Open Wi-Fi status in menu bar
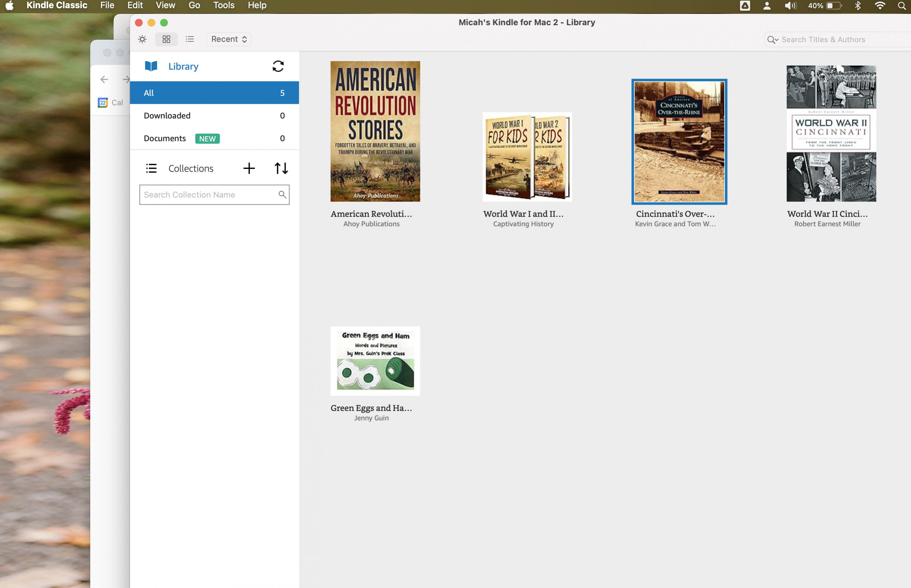 [879, 5]
